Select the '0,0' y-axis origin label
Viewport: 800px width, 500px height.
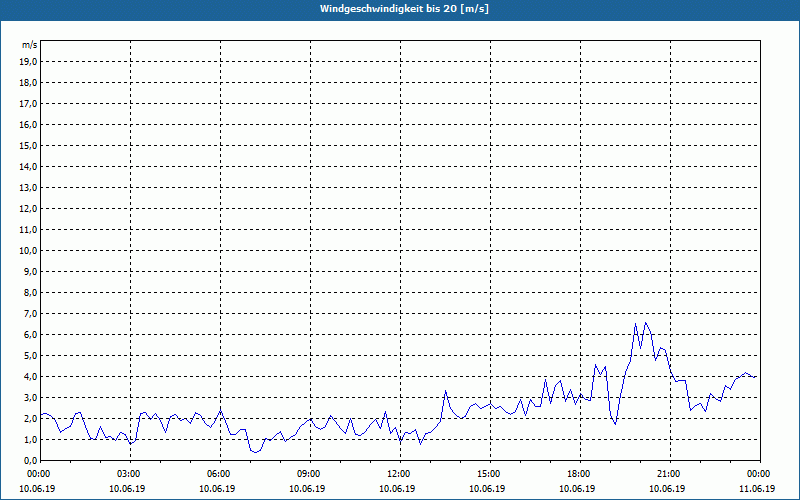coord(30,461)
